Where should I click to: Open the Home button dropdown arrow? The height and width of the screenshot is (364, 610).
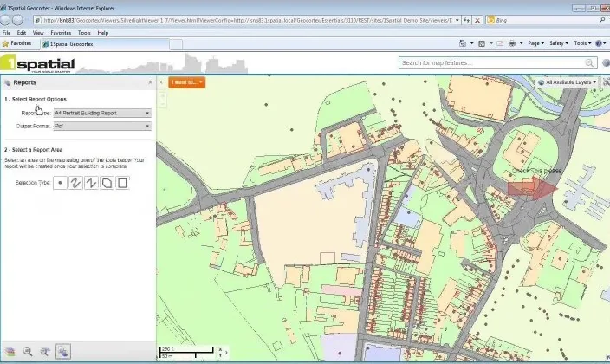[x=471, y=43]
